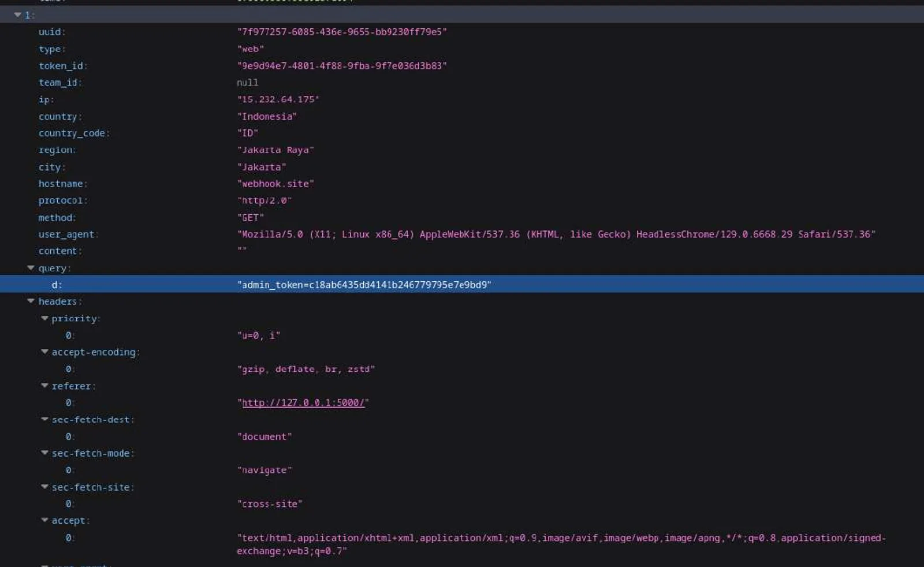
Task: Collapse the item 1 tree node
Action: point(17,14)
